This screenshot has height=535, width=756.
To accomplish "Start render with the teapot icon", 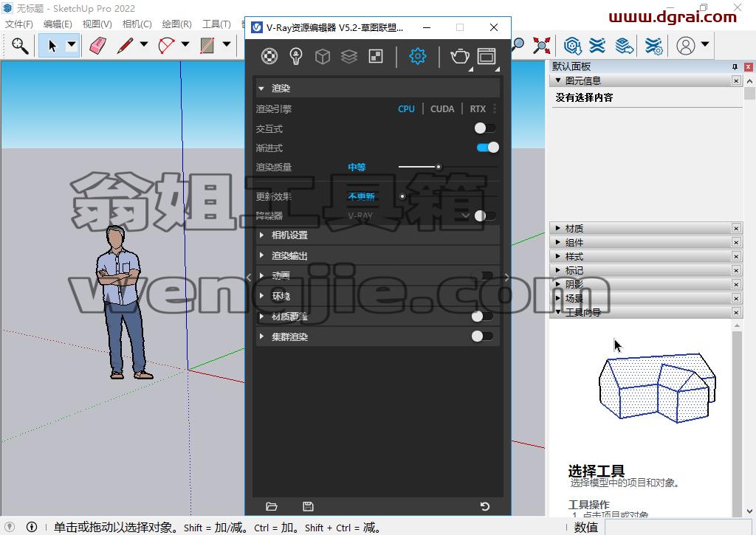I will [459, 56].
